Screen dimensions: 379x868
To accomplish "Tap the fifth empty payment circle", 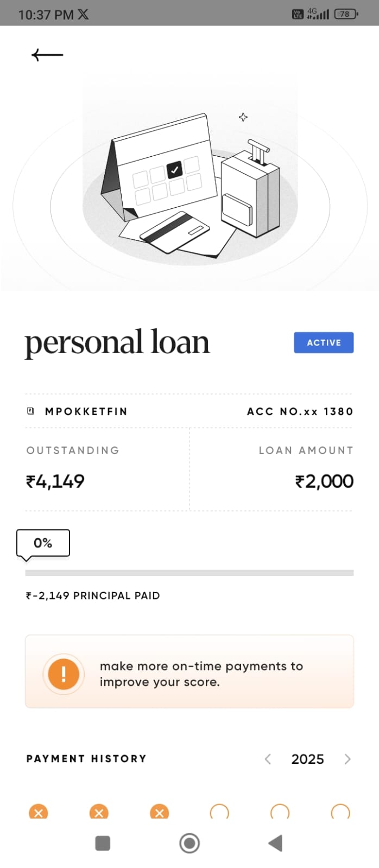I will 280,812.
